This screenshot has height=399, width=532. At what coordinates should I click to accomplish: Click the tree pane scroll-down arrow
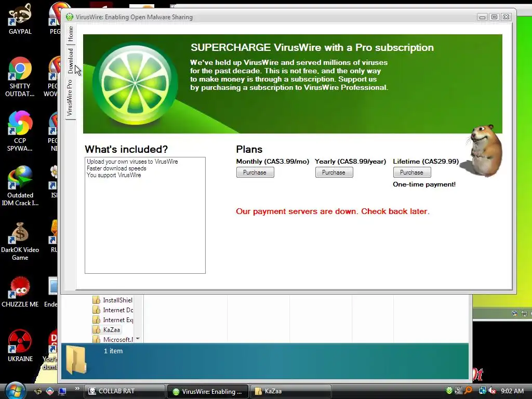click(x=138, y=339)
